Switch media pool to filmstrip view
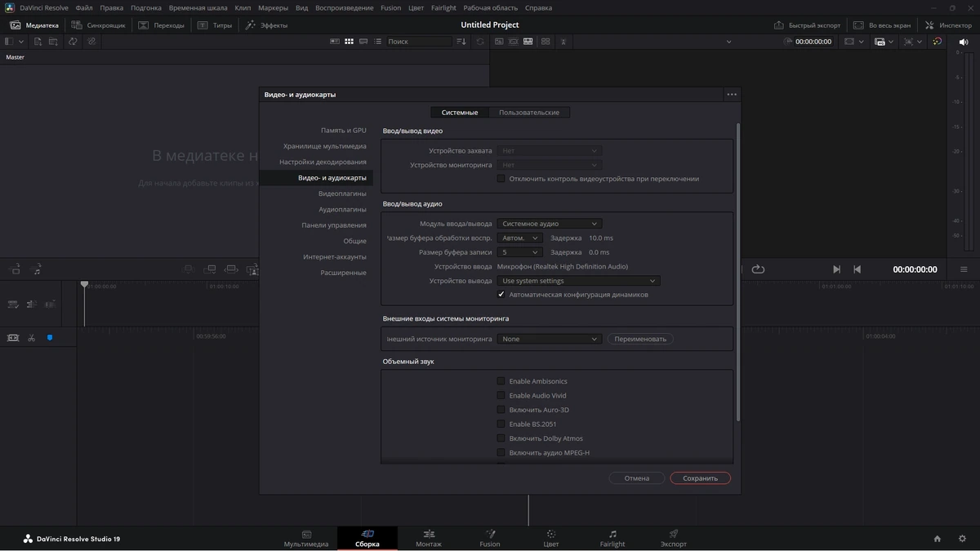This screenshot has width=980, height=551. click(x=363, y=42)
